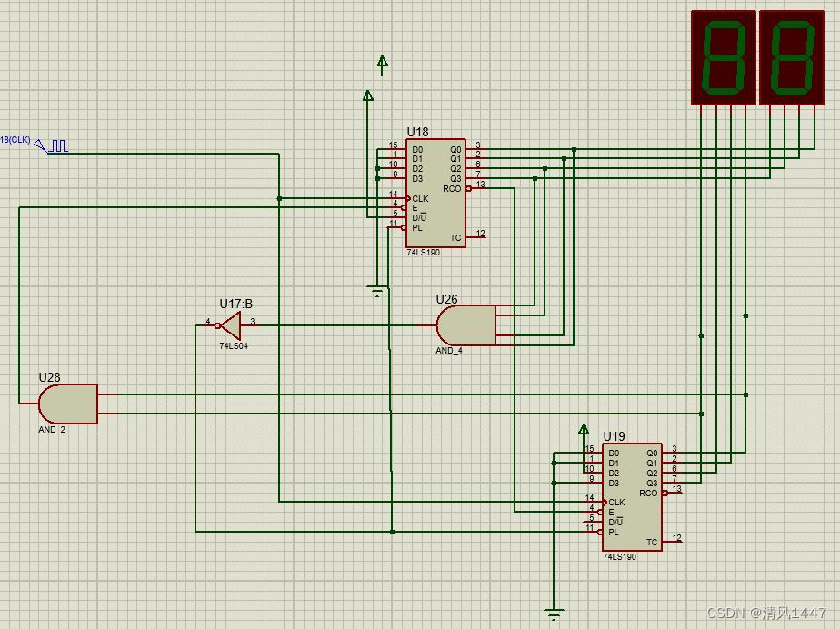Image resolution: width=840 pixels, height=629 pixels.
Task: Click the 74LS04 value label
Action: 234,346
